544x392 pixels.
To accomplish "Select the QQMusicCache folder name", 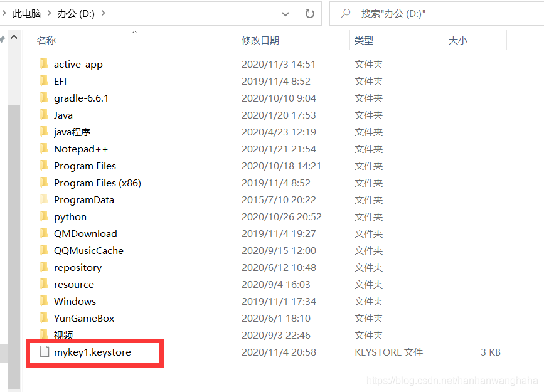I will (x=88, y=251).
